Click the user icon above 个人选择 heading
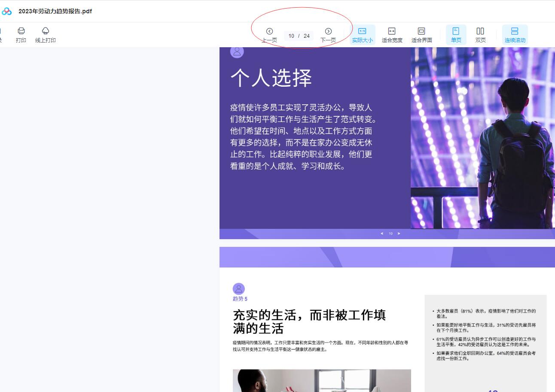Screen dimensions: 555x392 pos(237,52)
